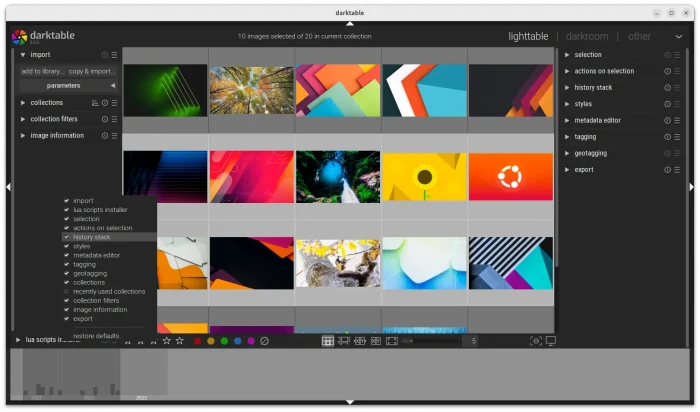
Task: Click the add to library button
Action: tap(42, 71)
